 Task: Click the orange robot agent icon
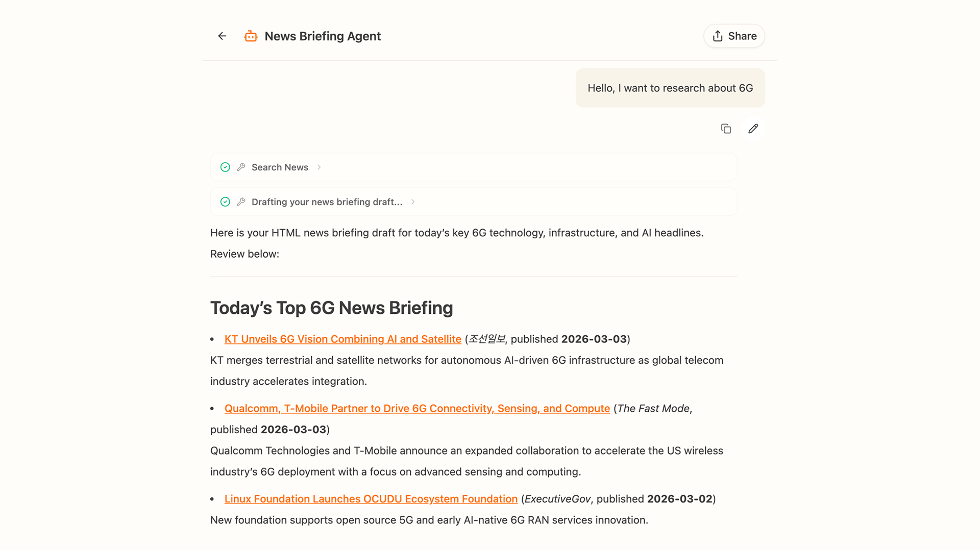pyautogui.click(x=251, y=36)
